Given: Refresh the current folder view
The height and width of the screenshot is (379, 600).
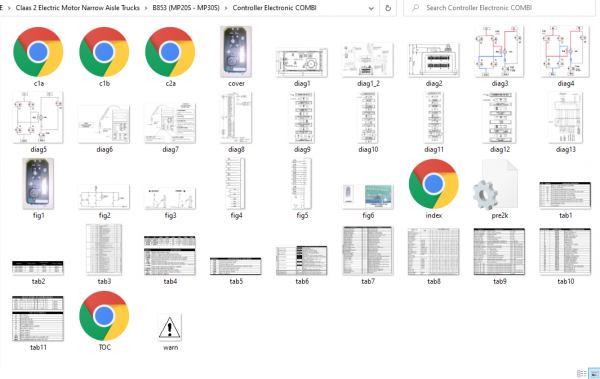Looking at the screenshot, I should point(388,8).
